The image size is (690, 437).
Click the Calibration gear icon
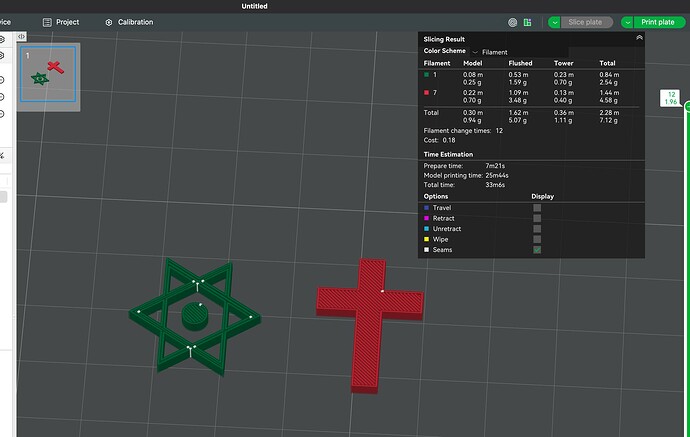(109, 22)
